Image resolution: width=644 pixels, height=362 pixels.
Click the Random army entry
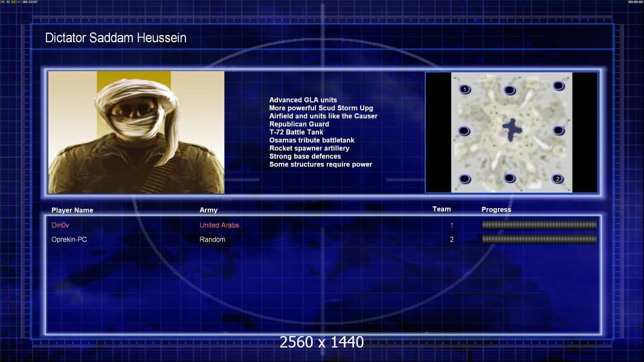(x=212, y=240)
